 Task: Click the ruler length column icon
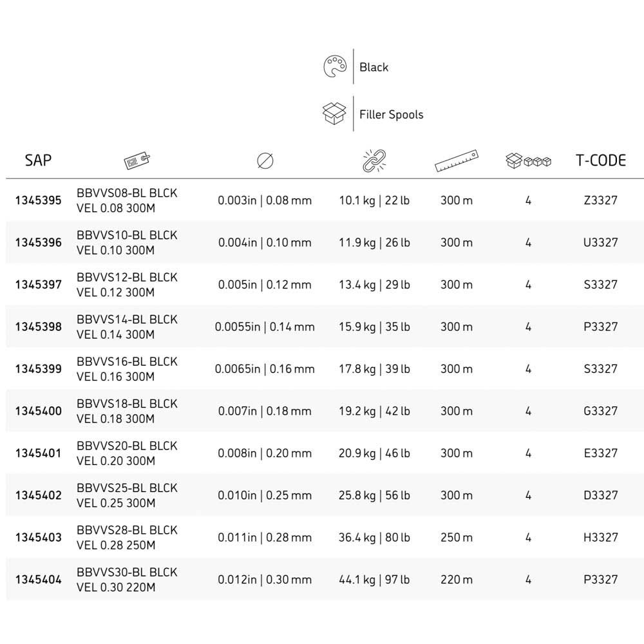(457, 160)
